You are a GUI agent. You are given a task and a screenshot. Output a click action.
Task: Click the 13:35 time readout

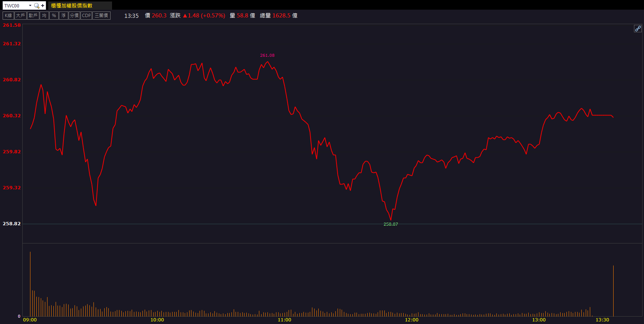[131, 16]
